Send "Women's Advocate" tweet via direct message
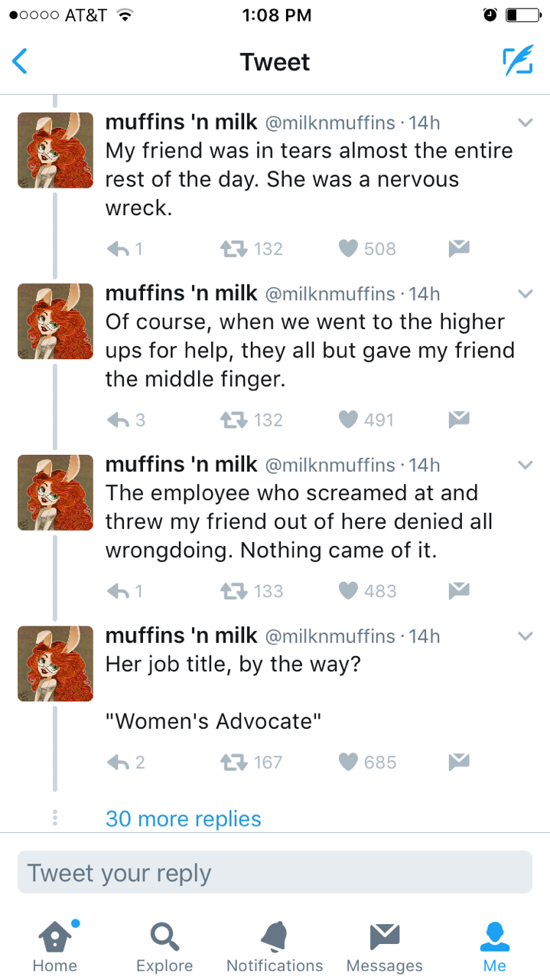 (x=458, y=762)
